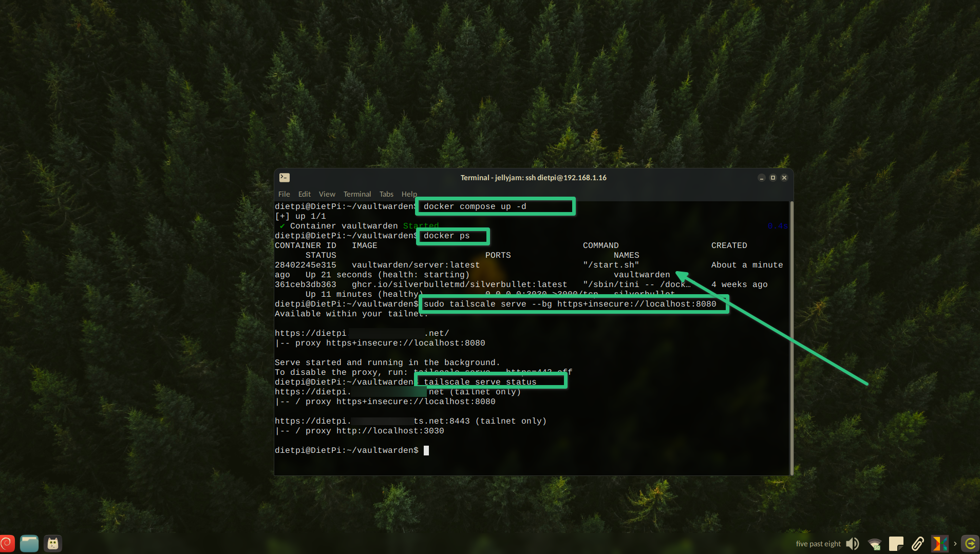Screen dimensions: 980x554
Task: Expand hidden tray icons chevron
Action: [955, 544]
